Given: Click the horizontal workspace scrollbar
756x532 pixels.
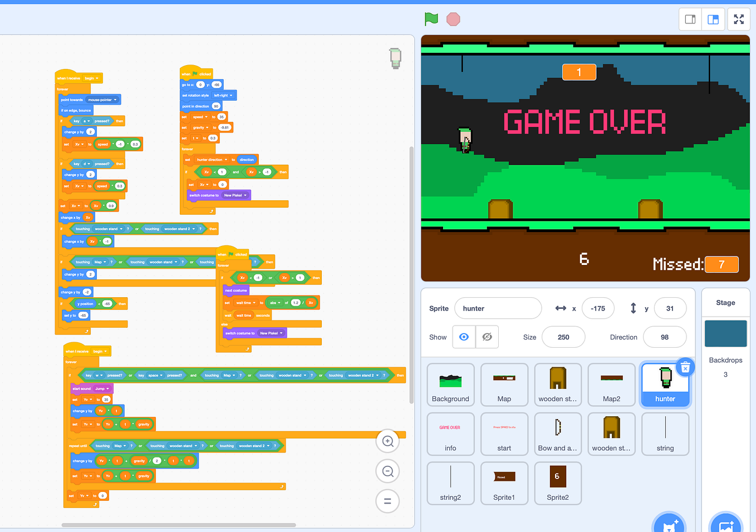Looking at the screenshot, I should point(178,525).
